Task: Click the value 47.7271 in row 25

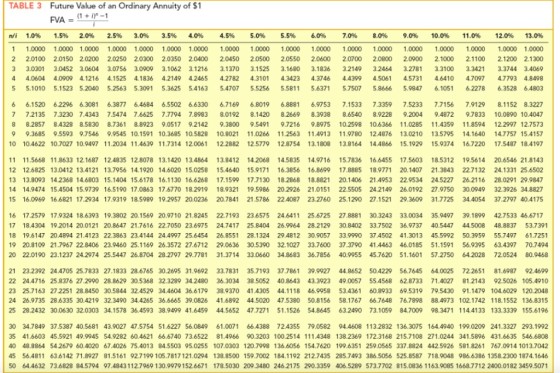Action: [x=258, y=310]
